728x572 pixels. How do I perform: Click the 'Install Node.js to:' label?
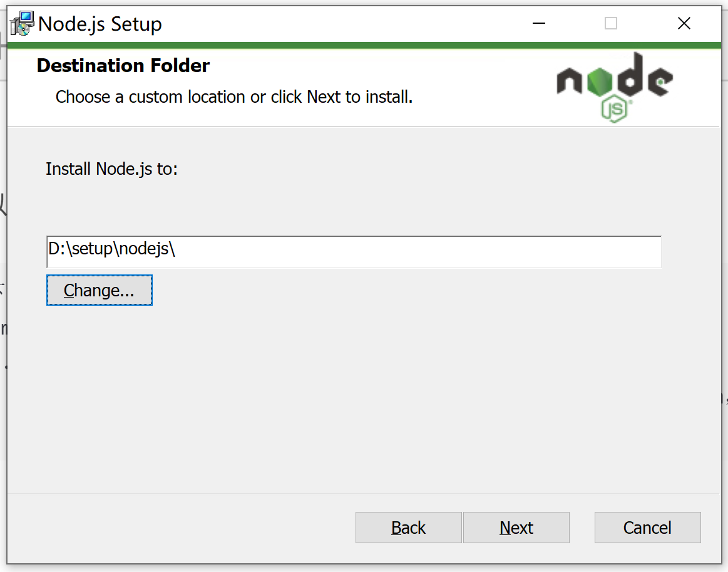[x=111, y=169]
